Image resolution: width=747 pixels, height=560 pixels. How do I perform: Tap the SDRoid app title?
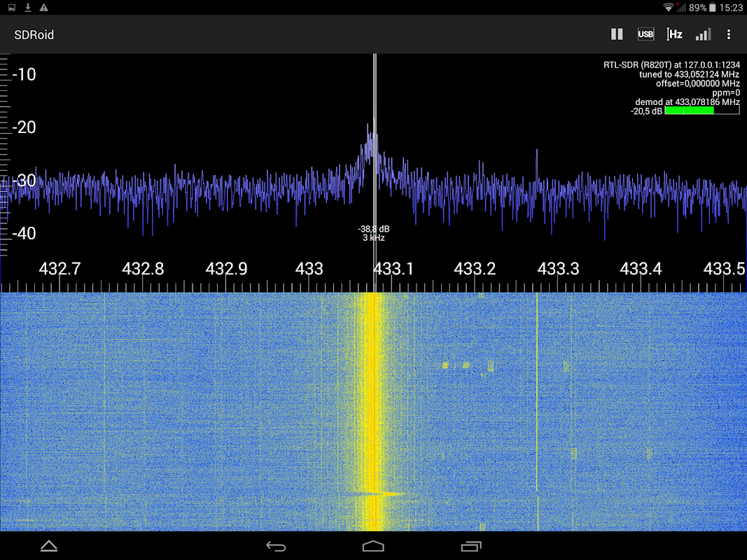[x=34, y=35]
